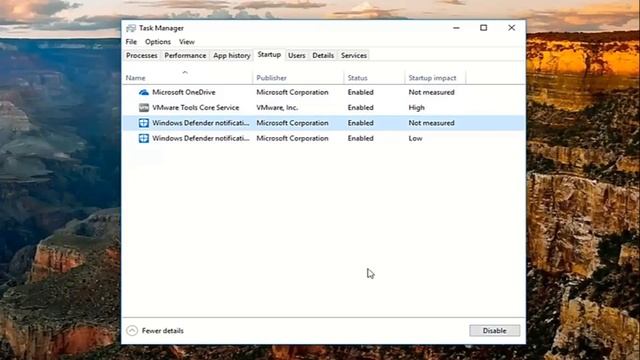Click Not measured in the OneDrive row
Image resolution: width=640 pixels, height=360 pixels.
431,92
